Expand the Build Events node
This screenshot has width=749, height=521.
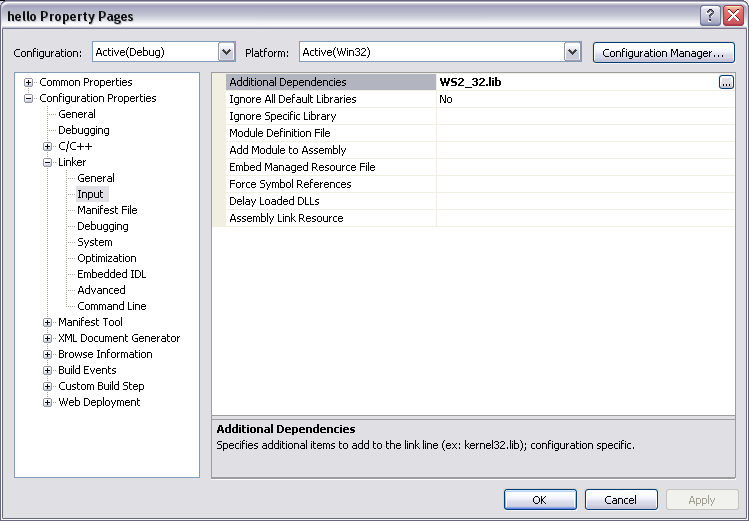[48, 370]
